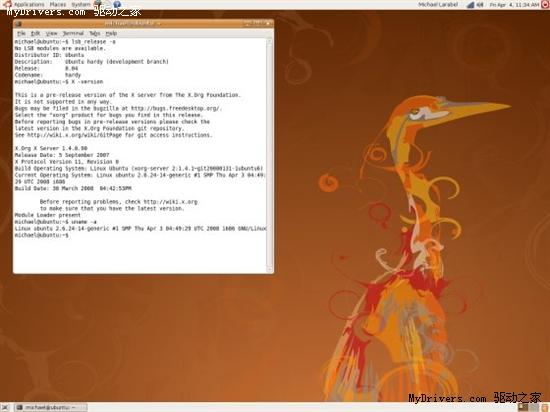Screen dimensions: 550x412
Task: Click the terminal window title bar
Action: pyautogui.click(x=143, y=23)
